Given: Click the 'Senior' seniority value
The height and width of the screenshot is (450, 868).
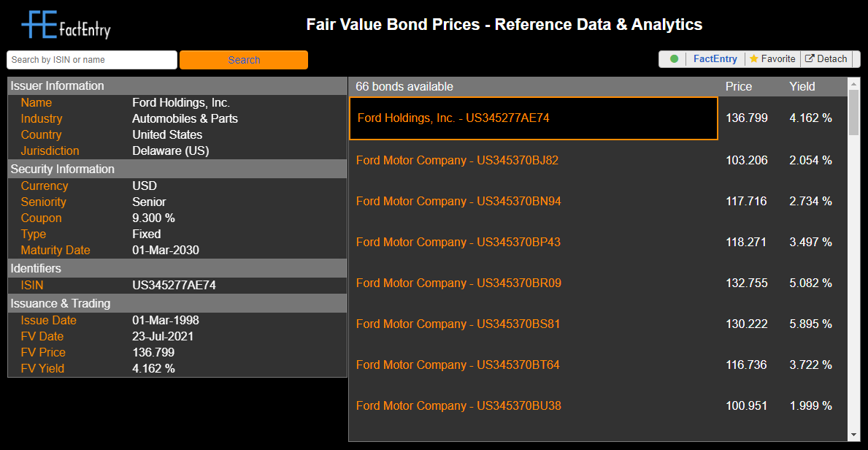Looking at the screenshot, I should pos(149,202).
